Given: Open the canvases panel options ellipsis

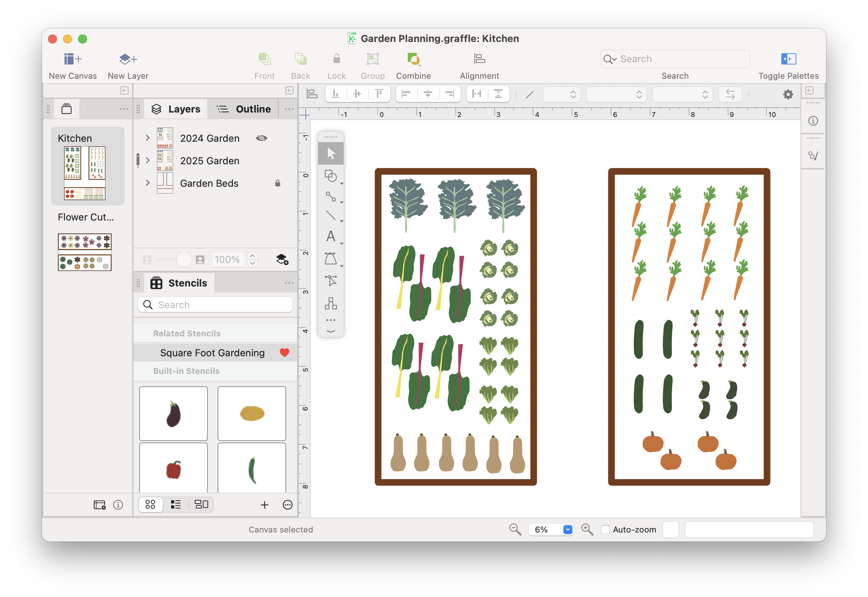Looking at the screenshot, I should coord(124,109).
